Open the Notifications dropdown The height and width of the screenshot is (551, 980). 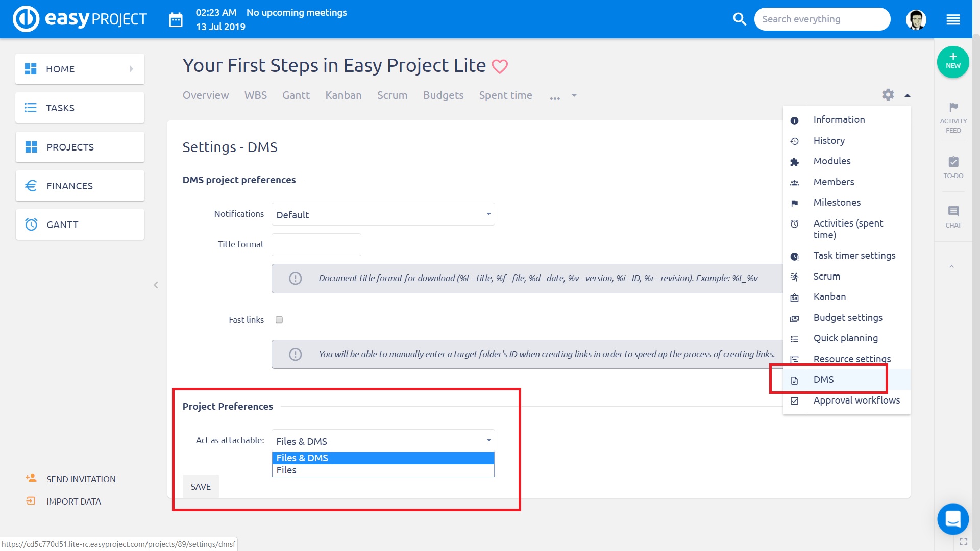[383, 214]
